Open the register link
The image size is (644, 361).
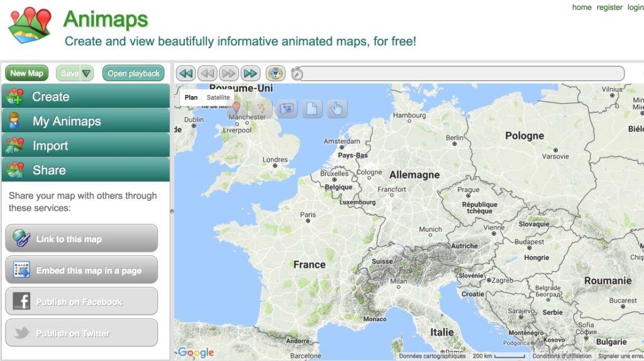tap(609, 8)
